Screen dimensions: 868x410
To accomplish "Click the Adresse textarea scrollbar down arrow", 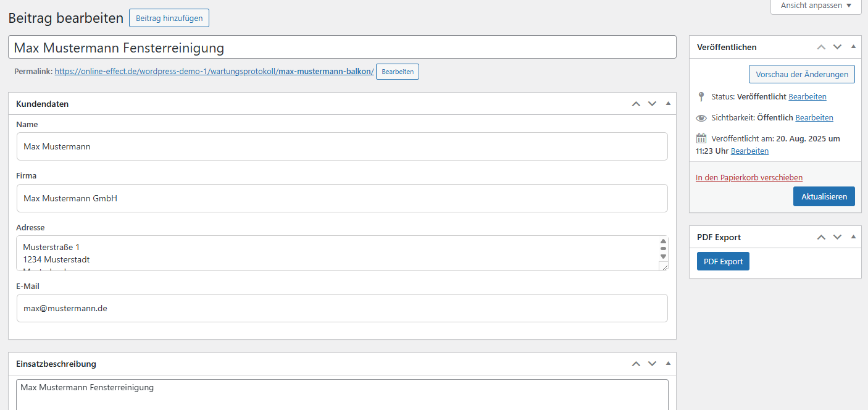I will tap(663, 256).
